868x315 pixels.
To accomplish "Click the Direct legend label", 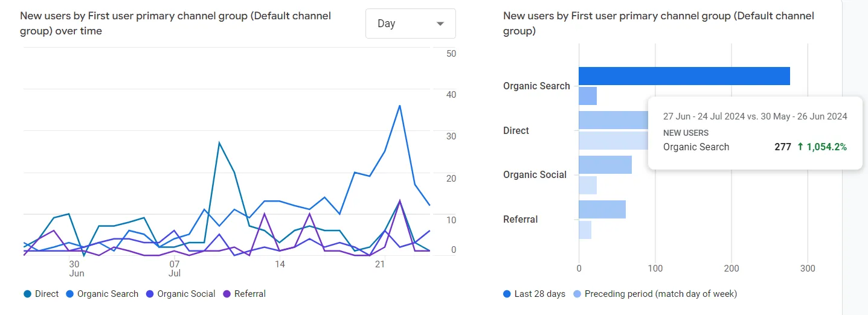I will point(47,294).
